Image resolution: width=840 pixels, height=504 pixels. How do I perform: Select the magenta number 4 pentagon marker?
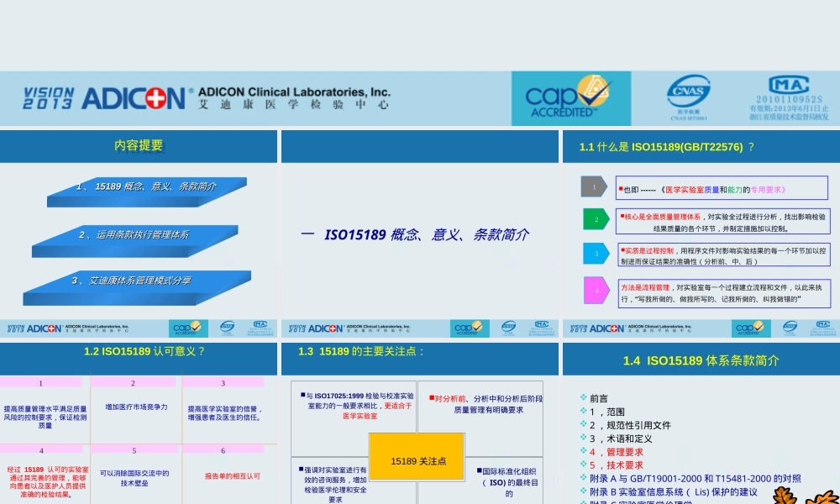point(596,291)
